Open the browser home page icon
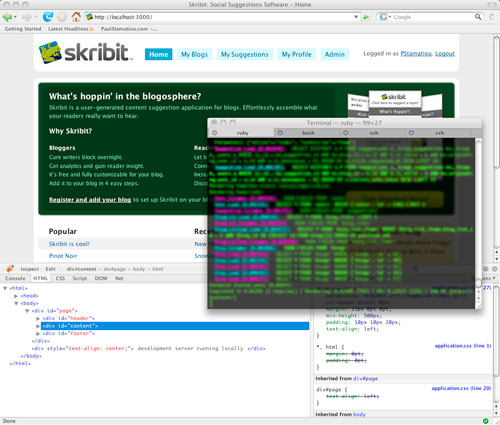The image size is (500, 425). click(x=76, y=16)
